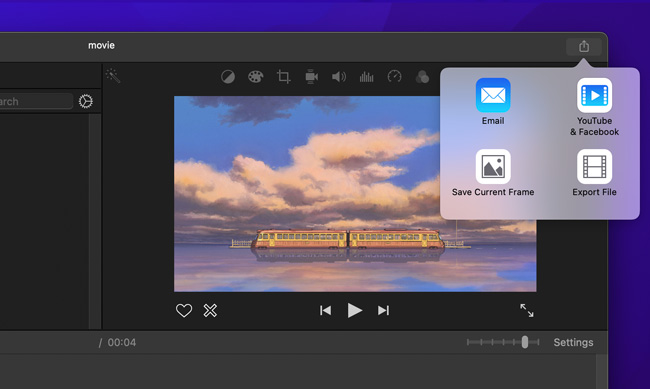This screenshot has height=389, width=650.
Task: Open the clip filter and audio effects tool
Action: (x=422, y=77)
